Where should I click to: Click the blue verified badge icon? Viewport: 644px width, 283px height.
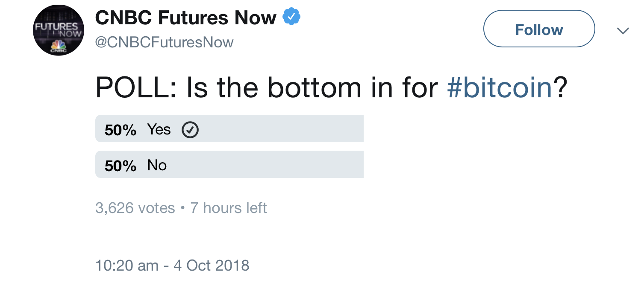291,17
